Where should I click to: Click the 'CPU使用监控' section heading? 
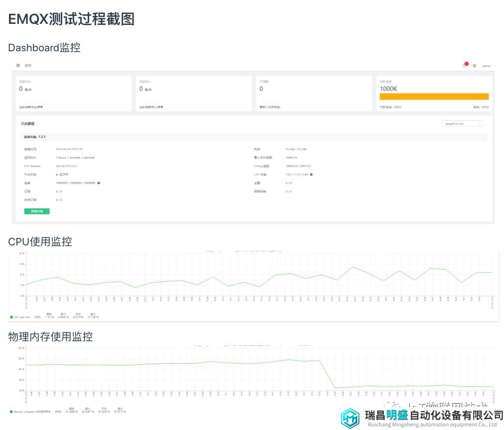pyautogui.click(x=40, y=241)
